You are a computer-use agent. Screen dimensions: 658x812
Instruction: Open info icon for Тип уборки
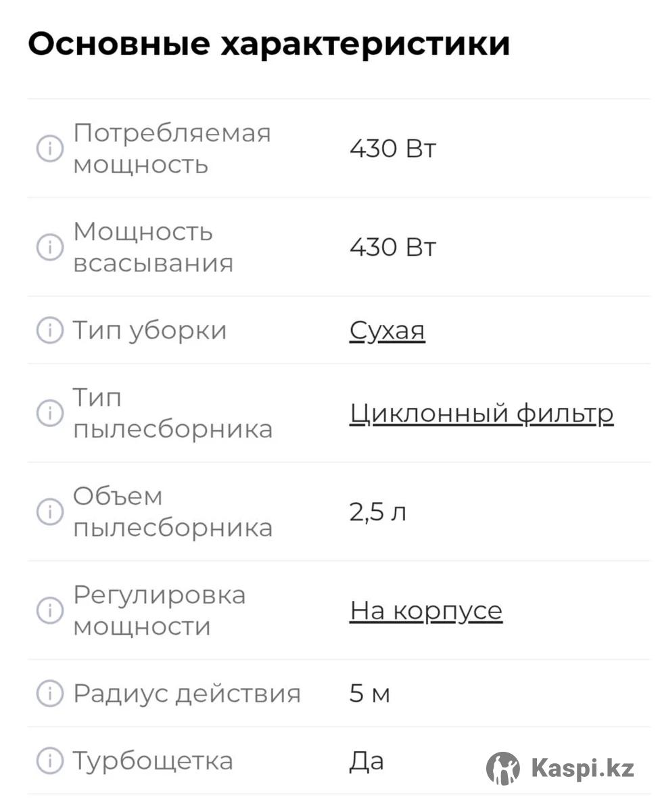(49, 331)
